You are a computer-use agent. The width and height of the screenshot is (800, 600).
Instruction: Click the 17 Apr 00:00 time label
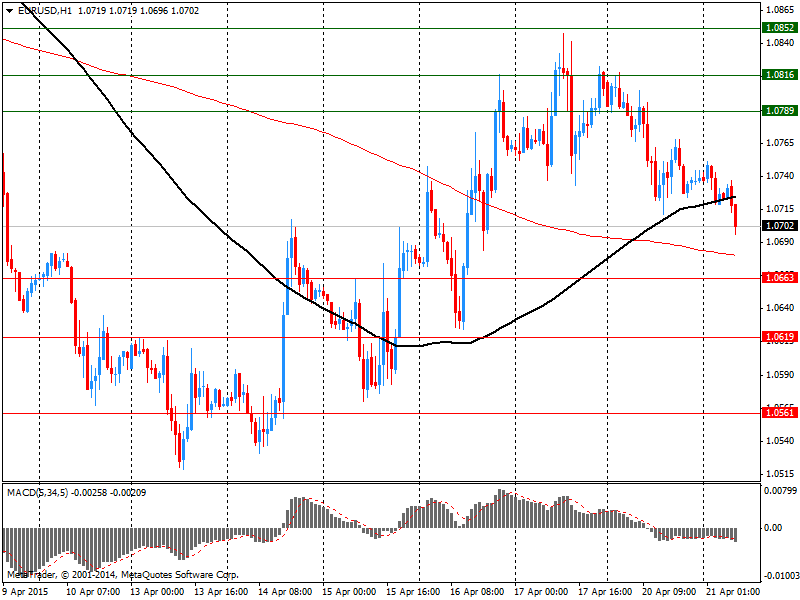(541, 592)
